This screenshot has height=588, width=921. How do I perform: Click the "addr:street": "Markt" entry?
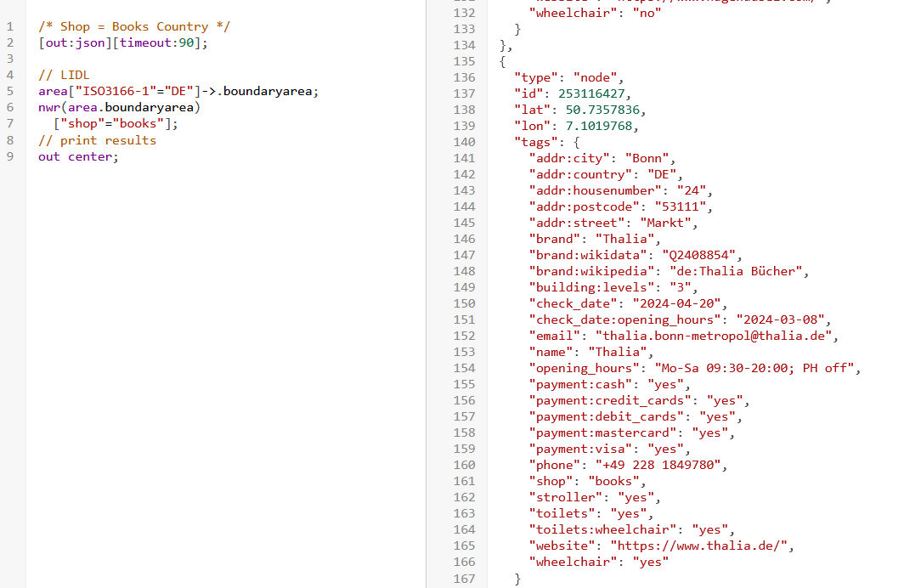point(613,223)
